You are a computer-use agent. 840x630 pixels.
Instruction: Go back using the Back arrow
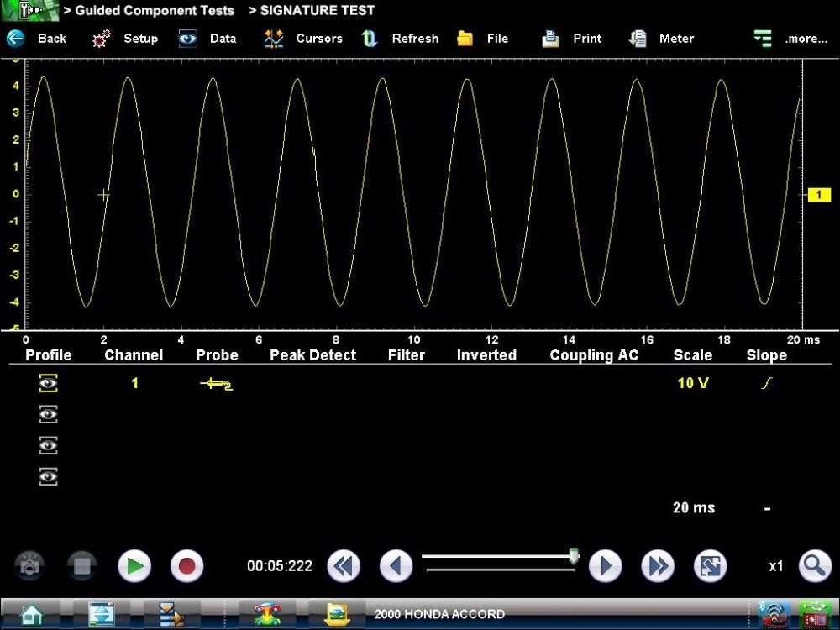point(16,39)
